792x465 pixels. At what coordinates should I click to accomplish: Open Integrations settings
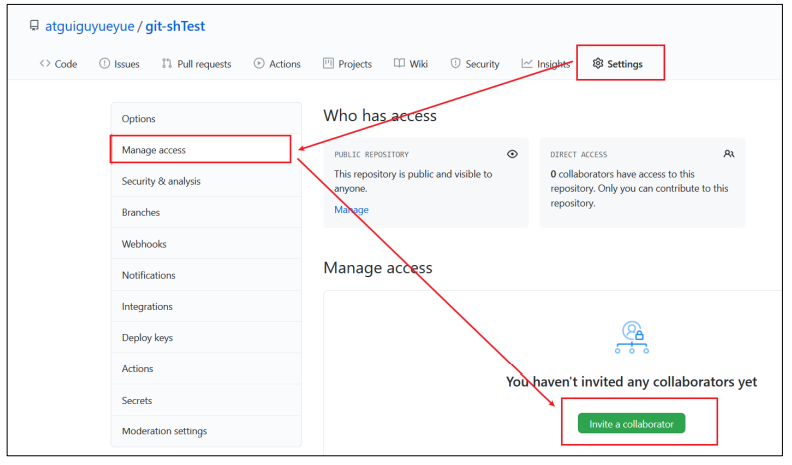coord(206,306)
